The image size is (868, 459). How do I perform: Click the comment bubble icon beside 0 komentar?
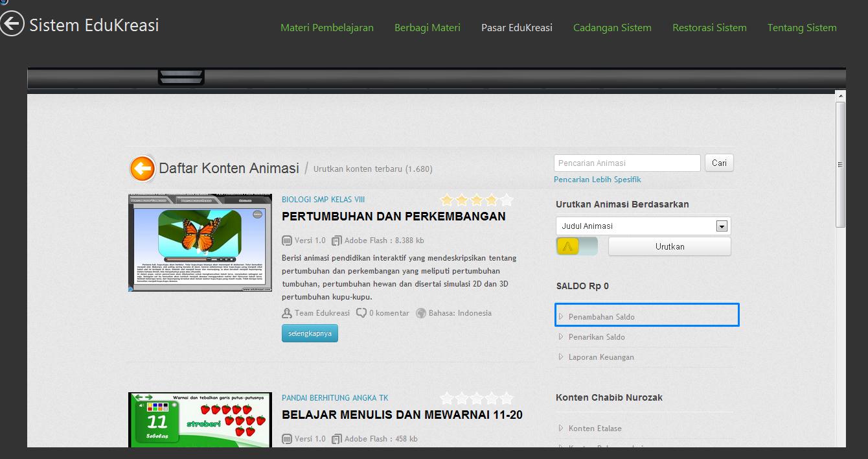(361, 313)
